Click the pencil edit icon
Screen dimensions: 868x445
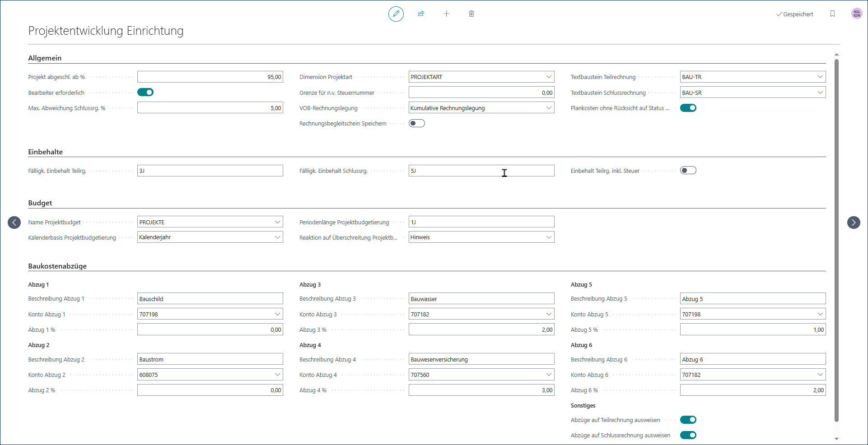pyautogui.click(x=396, y=14)
